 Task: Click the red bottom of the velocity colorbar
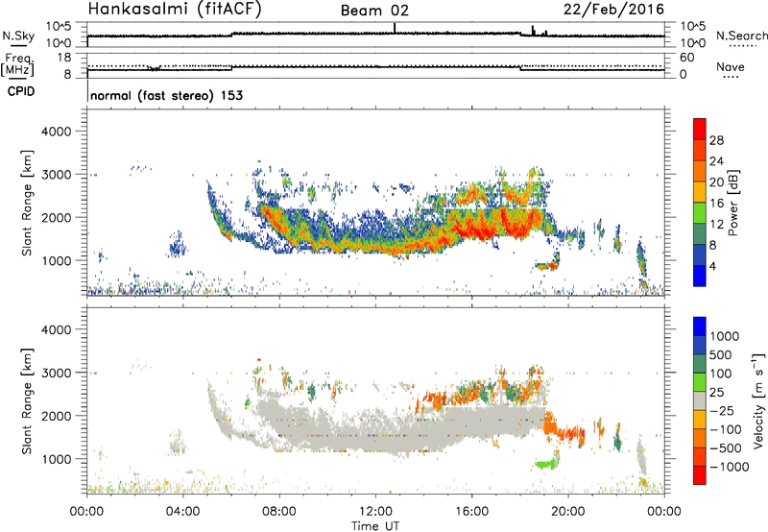pos(700,475)
